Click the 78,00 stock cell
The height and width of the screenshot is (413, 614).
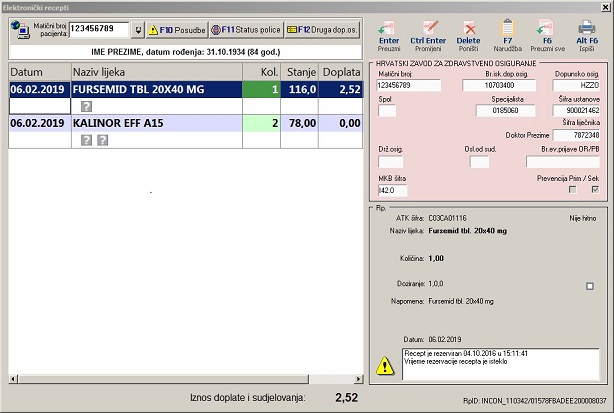300,123
